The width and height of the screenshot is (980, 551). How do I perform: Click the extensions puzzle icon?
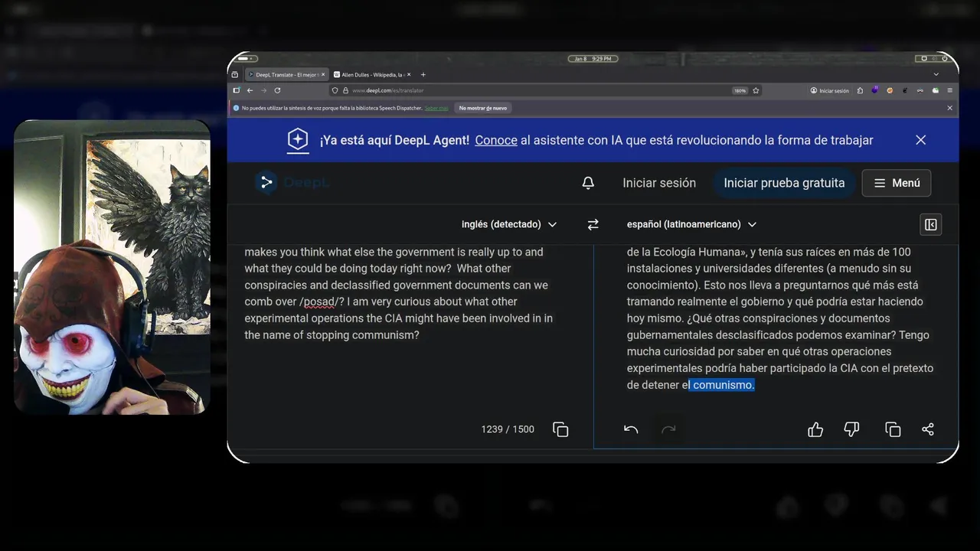click(x=860, y=90)
